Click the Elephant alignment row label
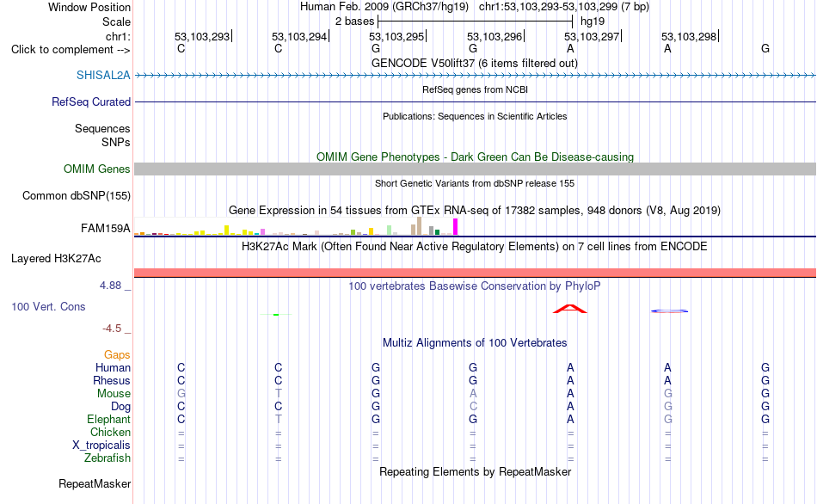The width and height of the screenshot is (817, 504). (109, 420)
